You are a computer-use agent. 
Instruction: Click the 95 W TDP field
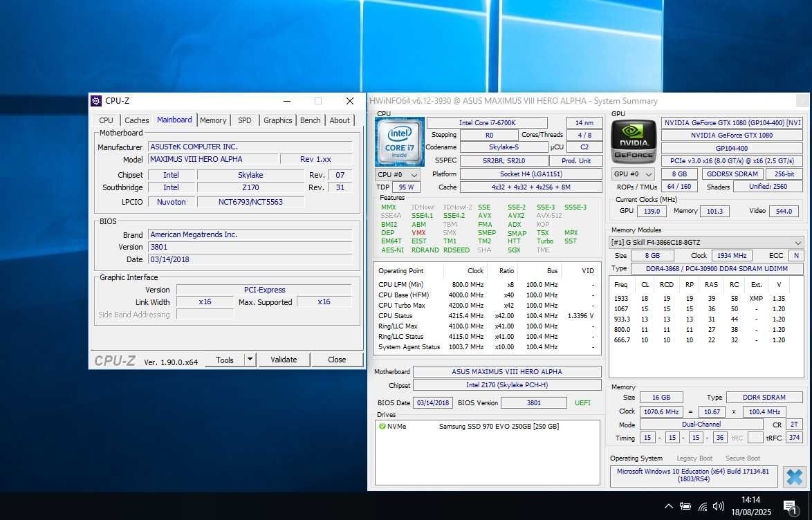pos(407,187)
